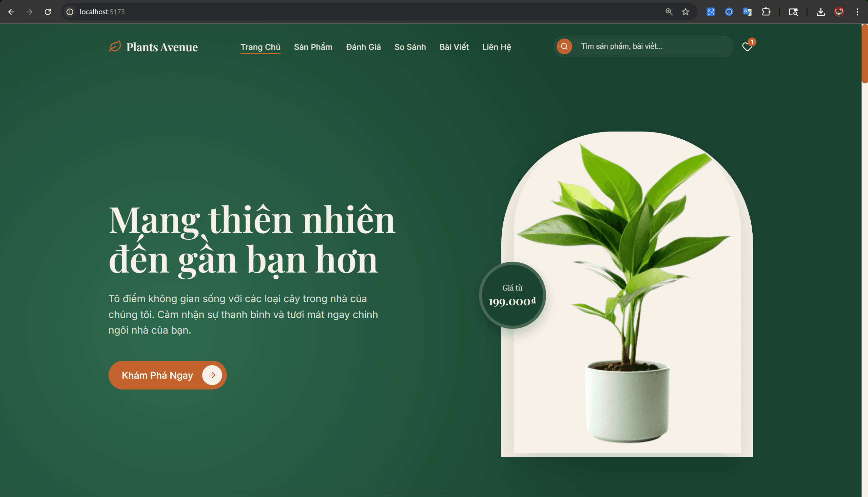
Task: Click the orange leaf logo icon
Action: point(115,46)
